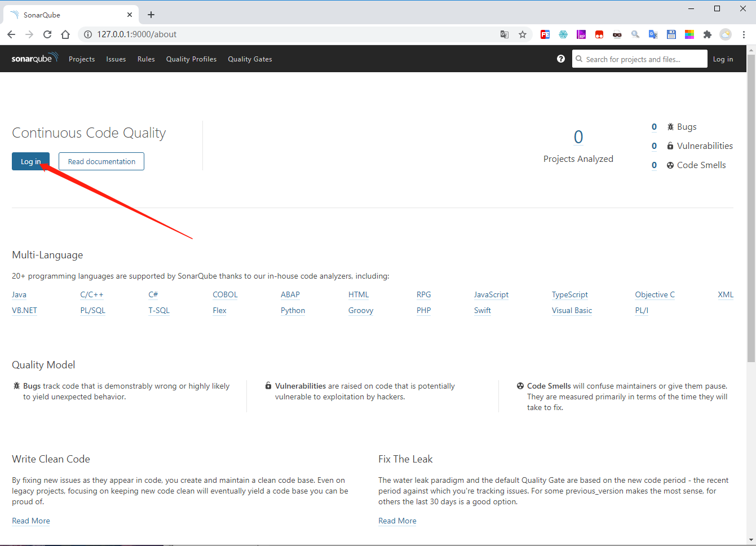
Task: Click the Bugs count link
Action: click(x=654, y=127)
